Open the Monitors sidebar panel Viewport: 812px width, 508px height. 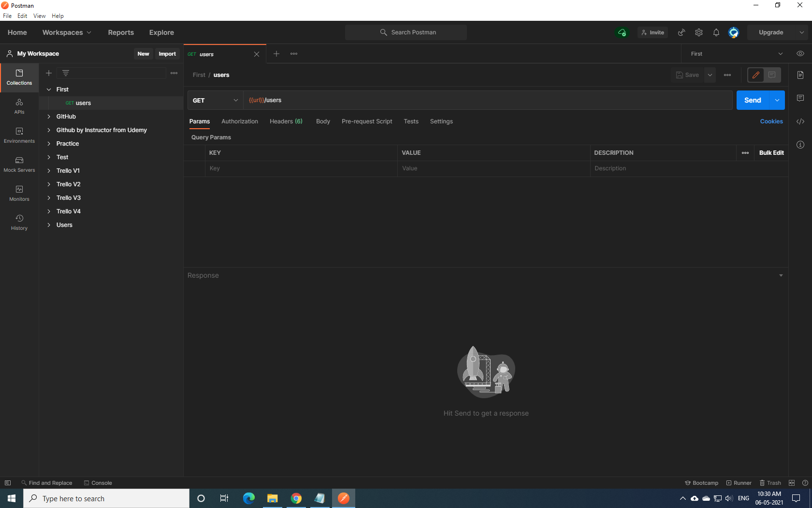(19, 194)
